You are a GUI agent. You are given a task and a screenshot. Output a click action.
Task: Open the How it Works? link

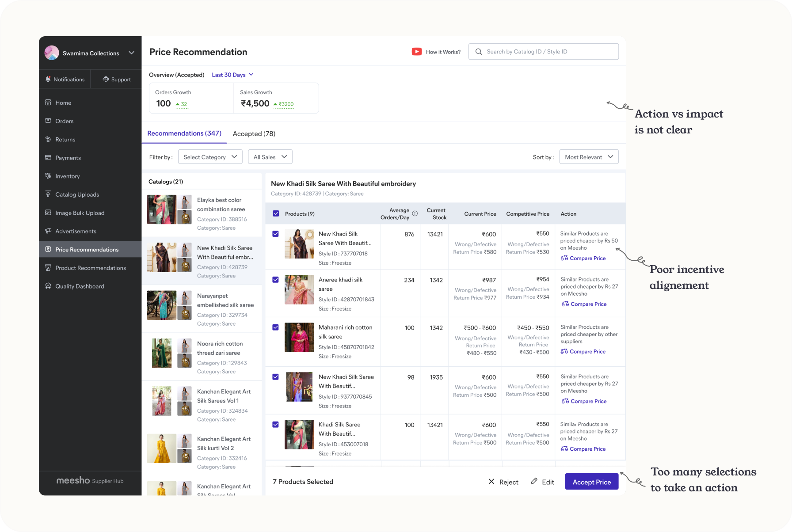point(443,52)
